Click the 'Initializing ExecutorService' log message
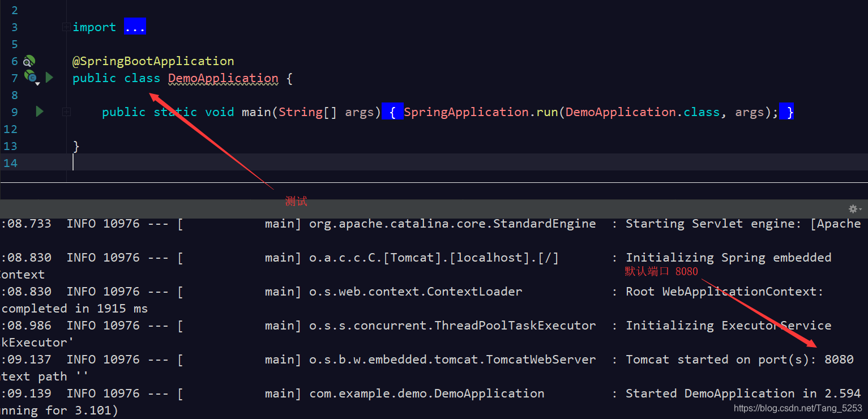Viewport: 868px width, 419px height. tap(729, 326)
